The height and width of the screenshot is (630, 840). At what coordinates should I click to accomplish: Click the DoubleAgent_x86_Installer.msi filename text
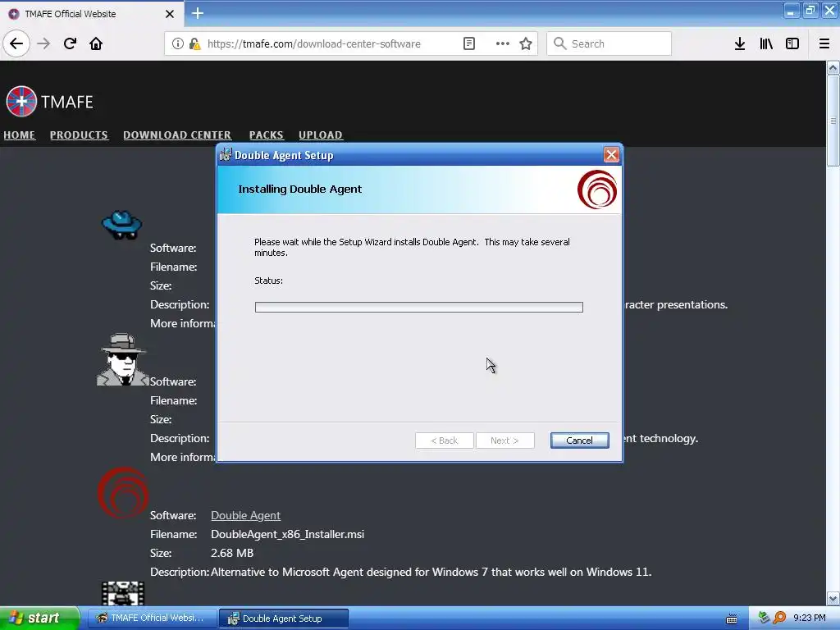[x=288, y=534]
